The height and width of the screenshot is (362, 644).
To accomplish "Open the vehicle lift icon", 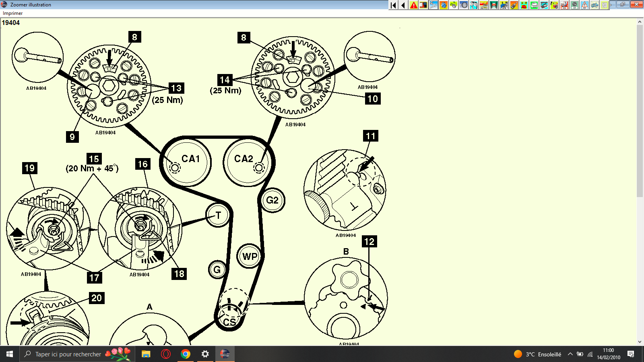I will click(494, 5).
